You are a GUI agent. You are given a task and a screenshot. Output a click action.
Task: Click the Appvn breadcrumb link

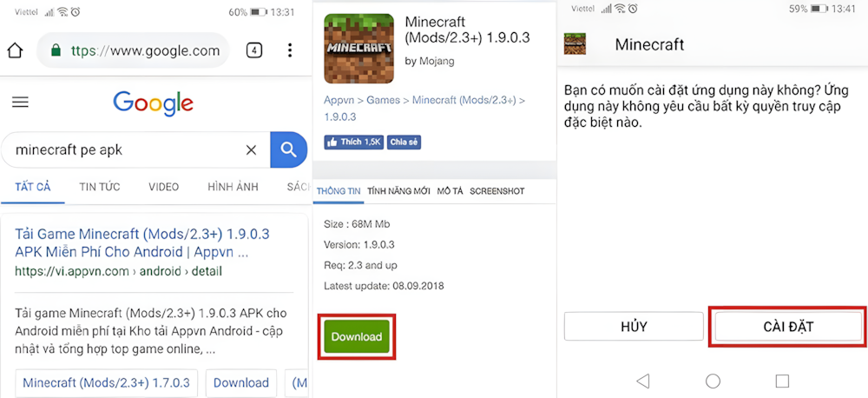(338, 100)
